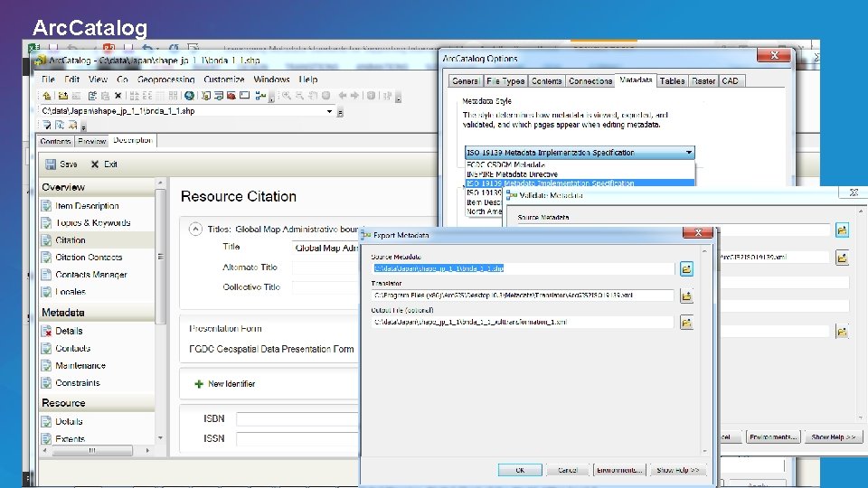
Task: Select Constraints under Metadata section
Action: (x=78, y=383)
